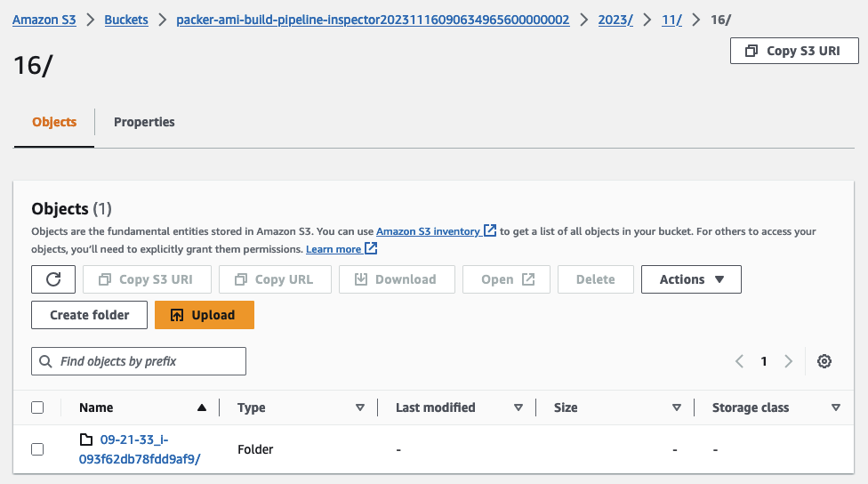Switch to the Properties tab
Viewport: 868px width, 484px height.
coord(144,122)
